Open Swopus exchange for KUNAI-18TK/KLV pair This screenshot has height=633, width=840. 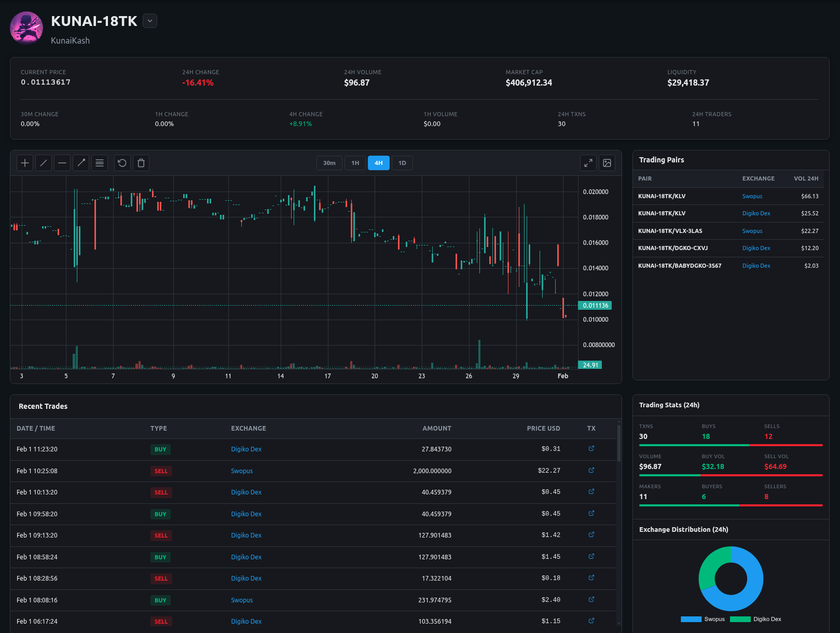click(x=752, y=196)
